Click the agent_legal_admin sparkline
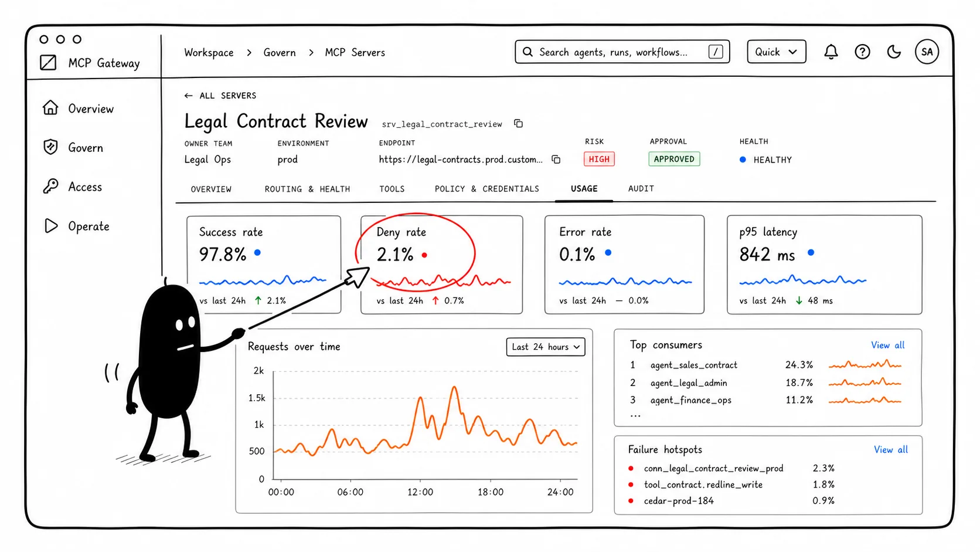Screen dimensions: 980x552 click(x=865, y=382)
